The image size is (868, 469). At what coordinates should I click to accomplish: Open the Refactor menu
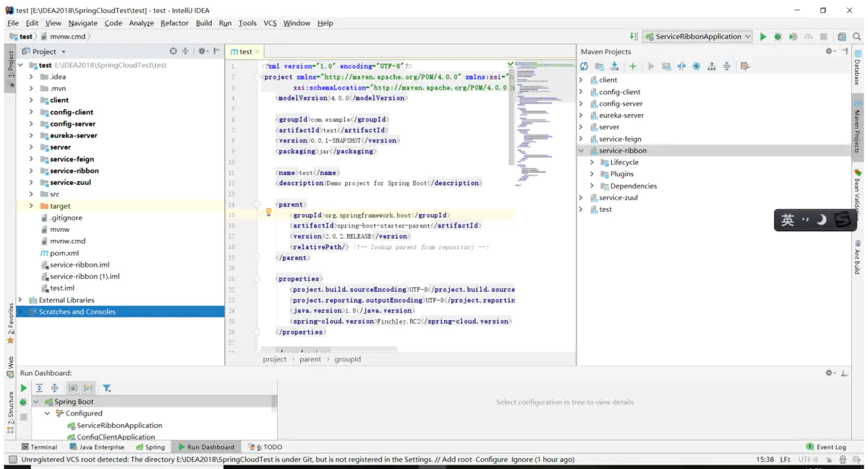tap(174, 23)
